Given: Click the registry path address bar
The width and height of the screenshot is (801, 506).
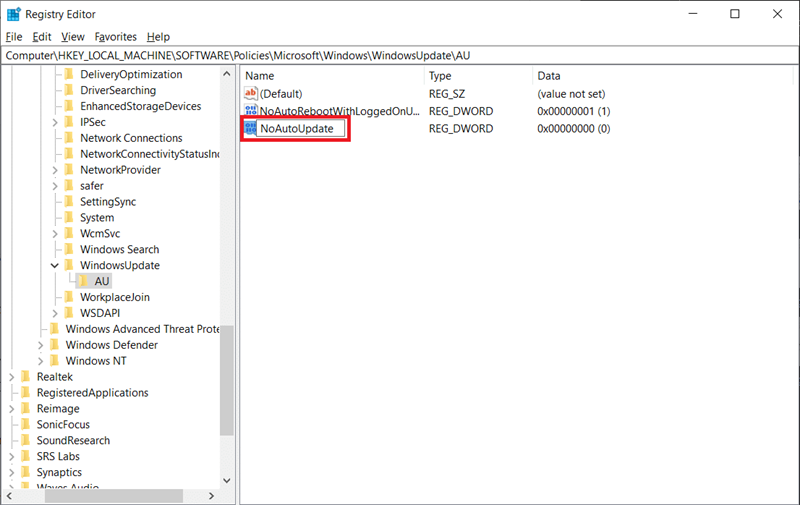Looking at the screenshot, I should pyautogui.click(x=400, y=55).
